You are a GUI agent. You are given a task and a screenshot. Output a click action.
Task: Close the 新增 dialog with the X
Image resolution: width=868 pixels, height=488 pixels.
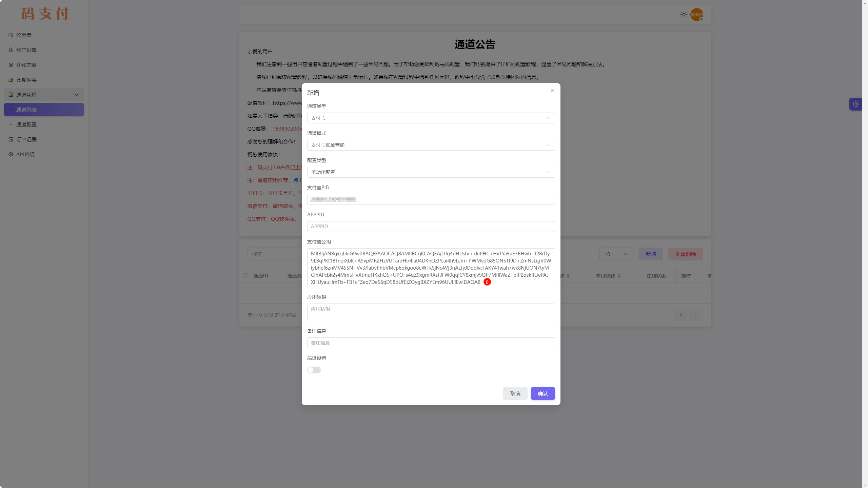[x=552, y=91]
